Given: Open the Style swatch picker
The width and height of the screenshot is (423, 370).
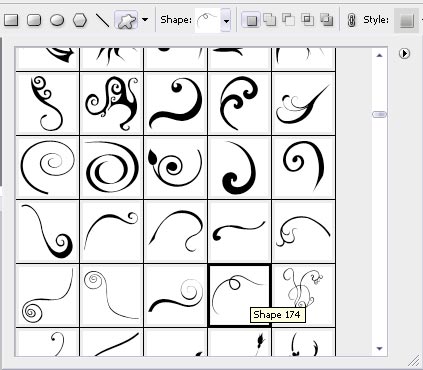Looking at the screenshot, I should click(407, 21).
